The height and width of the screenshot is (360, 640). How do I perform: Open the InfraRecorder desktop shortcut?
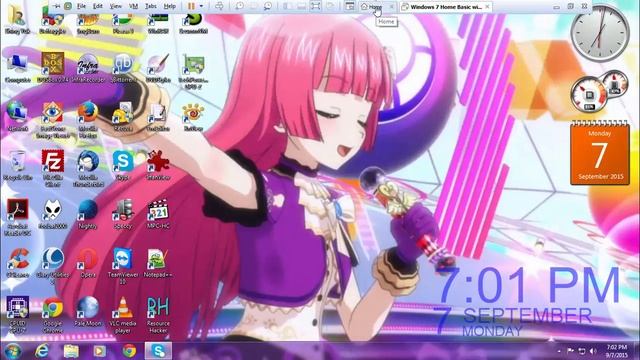coord(88,68)
